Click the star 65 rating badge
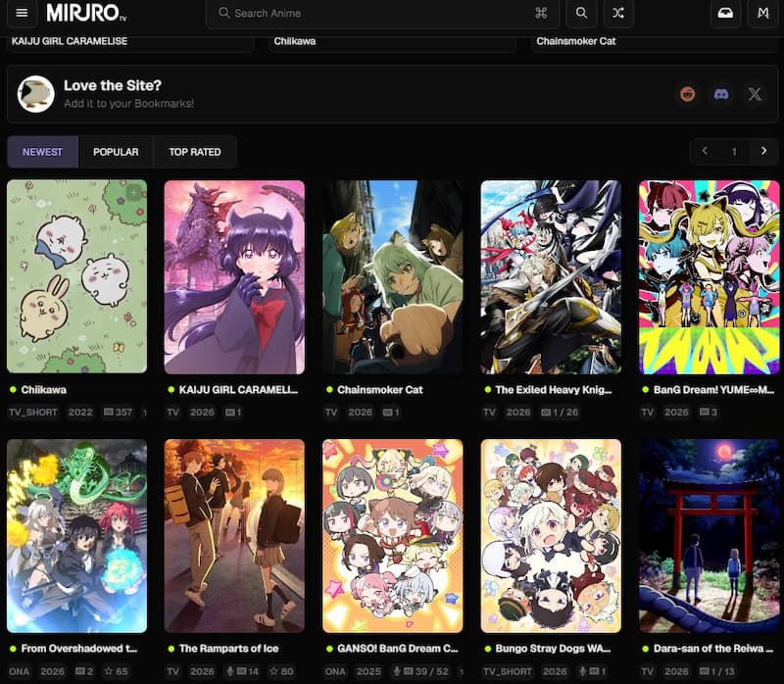Image resolution: width=784 pixels, height=684 pixels. coord(116,671)
